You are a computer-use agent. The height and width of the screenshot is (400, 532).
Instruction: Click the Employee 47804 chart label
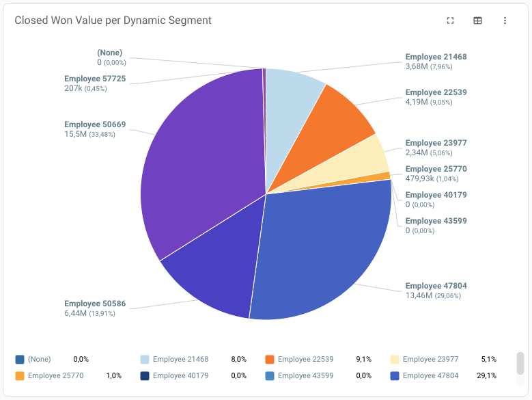pos(436,286)
